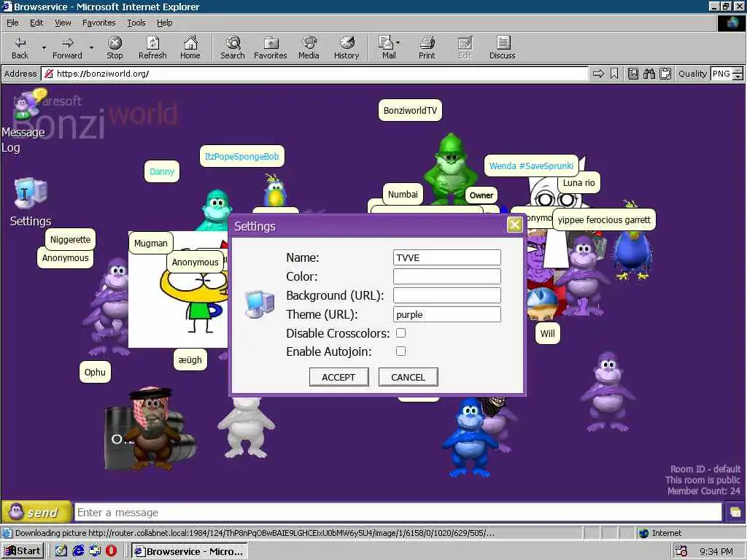Click the Enter a message box
Image resolution: width=747 pixels, height=560 pixels.
pyautogui.click(x=398, y=513)
